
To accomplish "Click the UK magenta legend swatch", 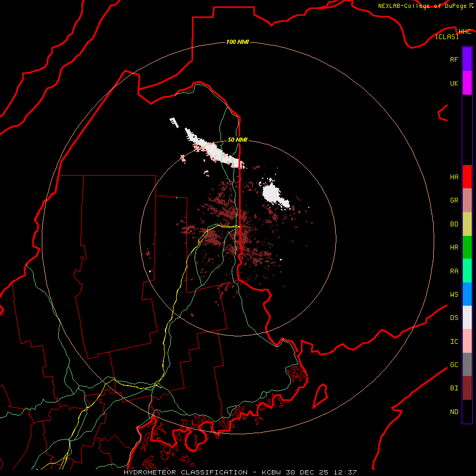I will coord(467,83).
